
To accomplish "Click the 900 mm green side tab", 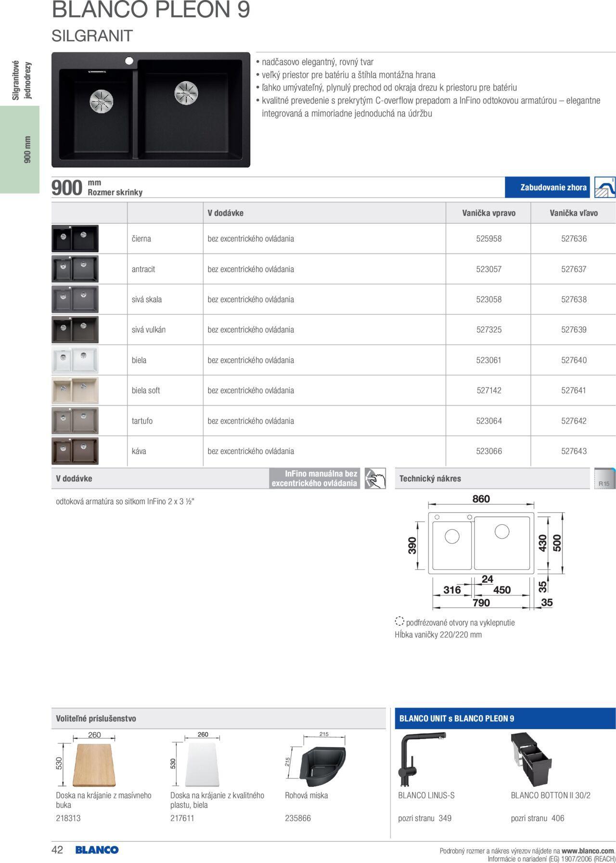I will (x=20, y=149).
